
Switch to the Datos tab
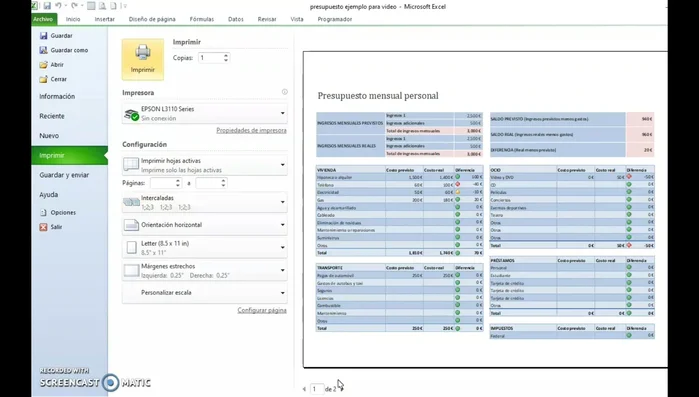236,19
